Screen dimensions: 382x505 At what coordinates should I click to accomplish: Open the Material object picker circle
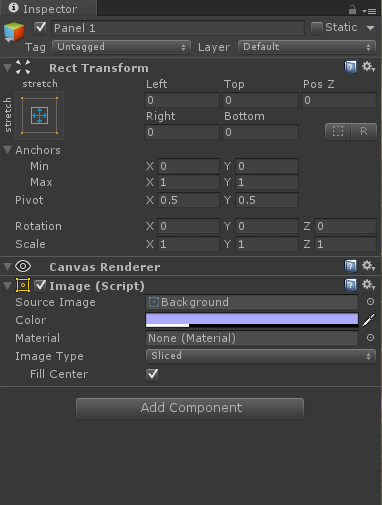(370, 338)
